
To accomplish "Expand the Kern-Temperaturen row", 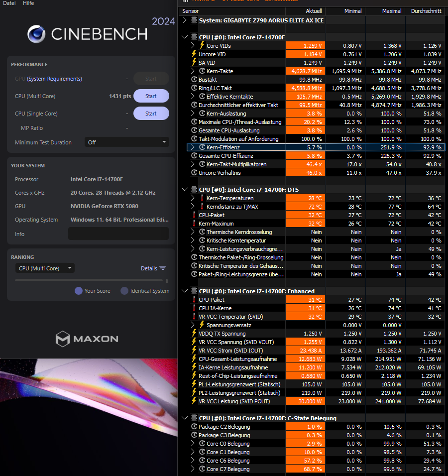I will pyautogui.click(x=193, y=198).
